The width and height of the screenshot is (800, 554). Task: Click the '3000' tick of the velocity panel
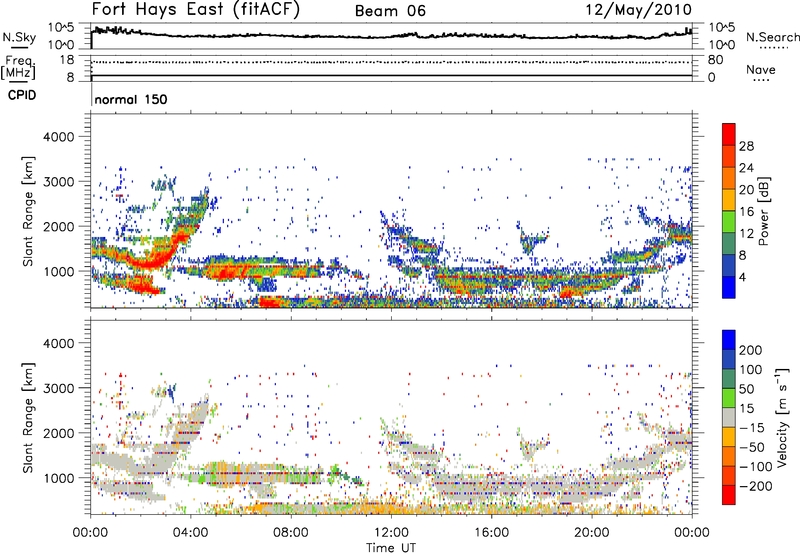[x=58, y=388]
